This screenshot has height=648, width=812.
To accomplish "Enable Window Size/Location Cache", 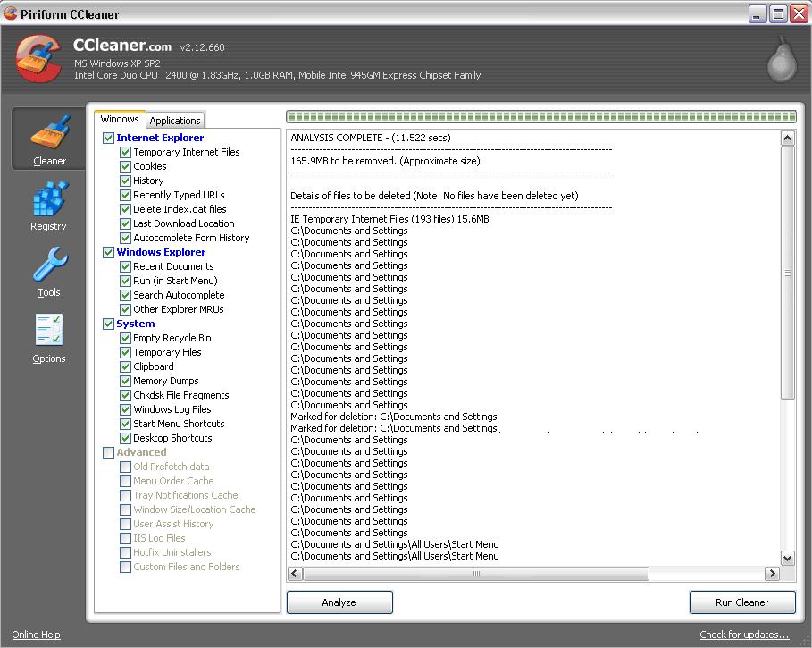I will click(x=125, y=509).
